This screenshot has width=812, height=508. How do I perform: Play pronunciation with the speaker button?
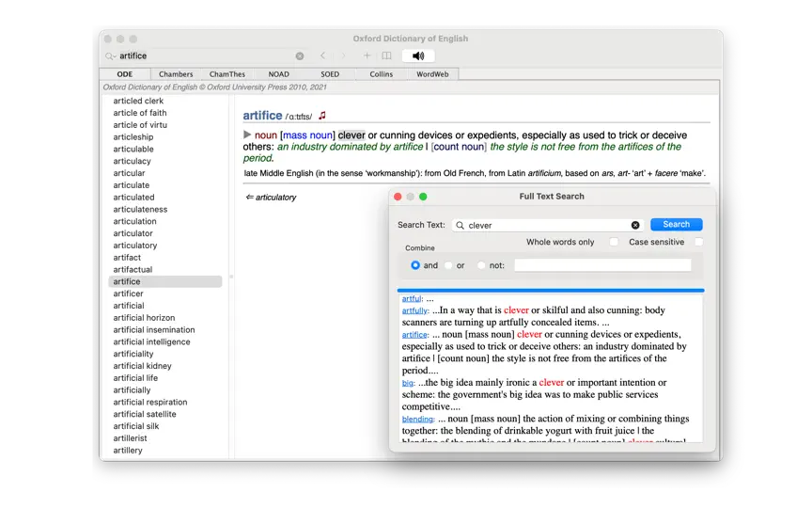tap(418, 56)
